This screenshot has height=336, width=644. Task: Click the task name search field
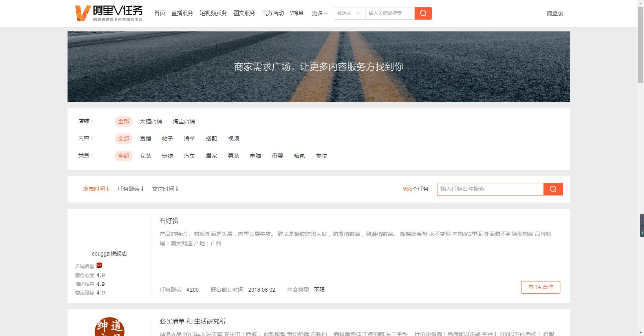490,189
